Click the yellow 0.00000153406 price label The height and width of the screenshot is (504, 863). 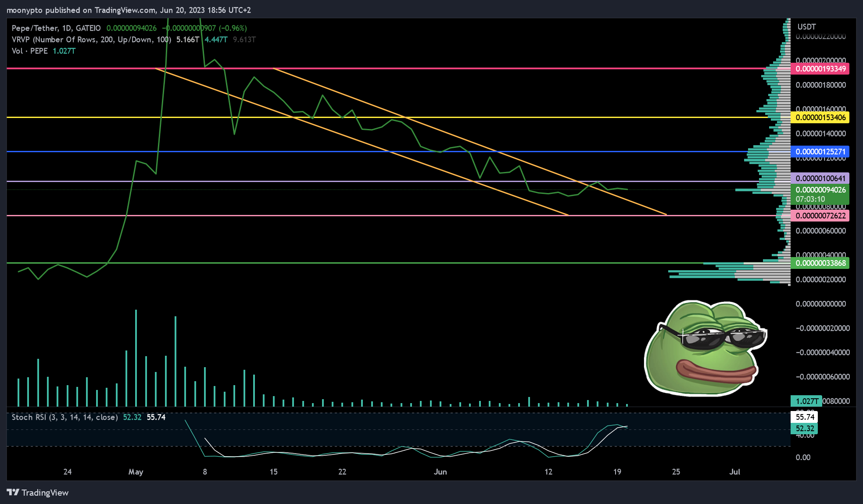(820, 118)
